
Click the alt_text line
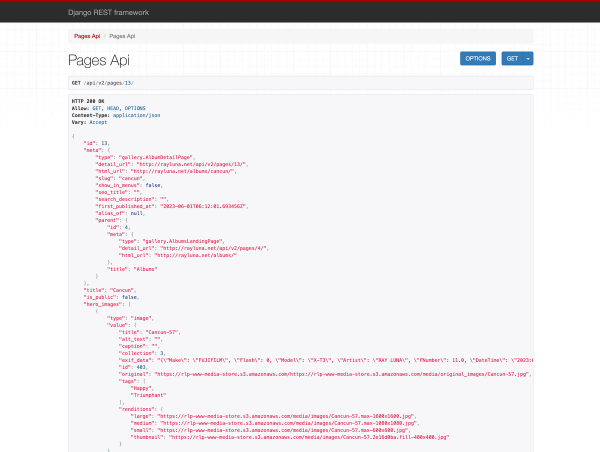pos(141,339)
